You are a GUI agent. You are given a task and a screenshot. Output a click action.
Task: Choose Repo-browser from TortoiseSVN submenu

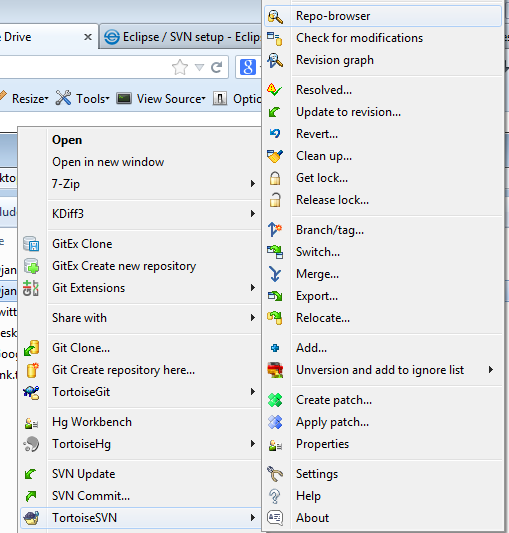tap(383, 16)
